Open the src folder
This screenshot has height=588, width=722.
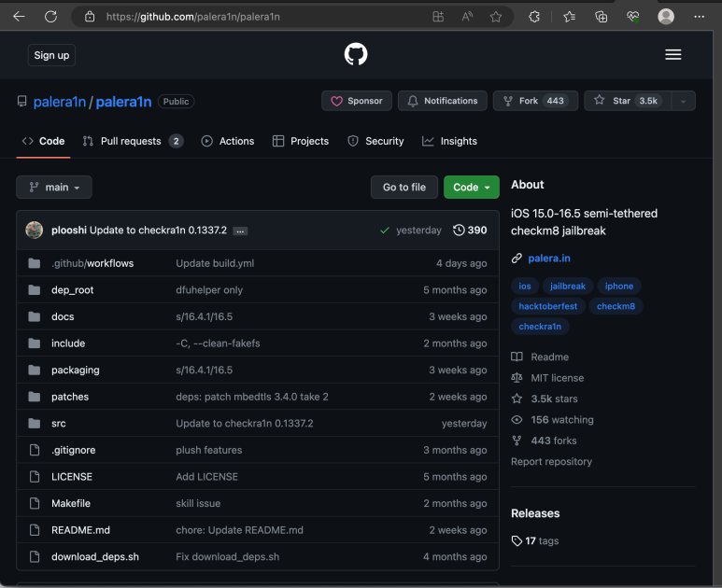[x=59, y=424]
